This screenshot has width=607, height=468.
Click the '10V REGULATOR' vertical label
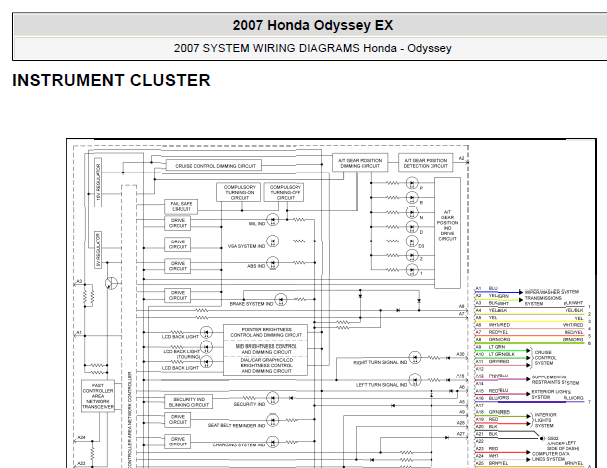(x=98, y=181)
